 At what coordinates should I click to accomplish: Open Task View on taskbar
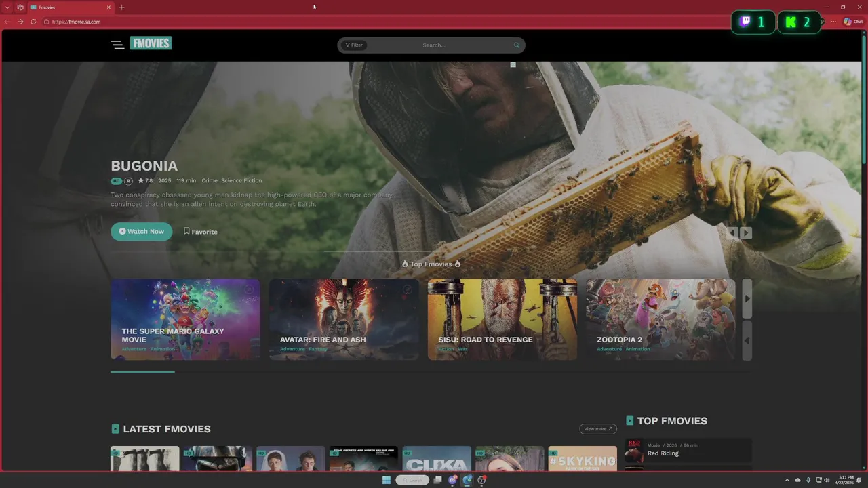tap(437, 480)
